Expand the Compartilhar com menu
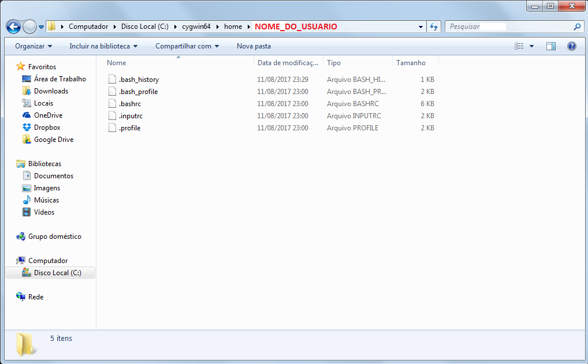588x364 pixels. pos(187,46)
